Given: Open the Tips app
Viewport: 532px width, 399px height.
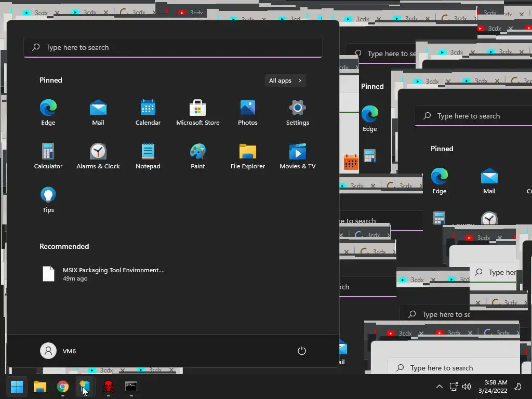Looking at the screenshot, I should tap(48, 200).
